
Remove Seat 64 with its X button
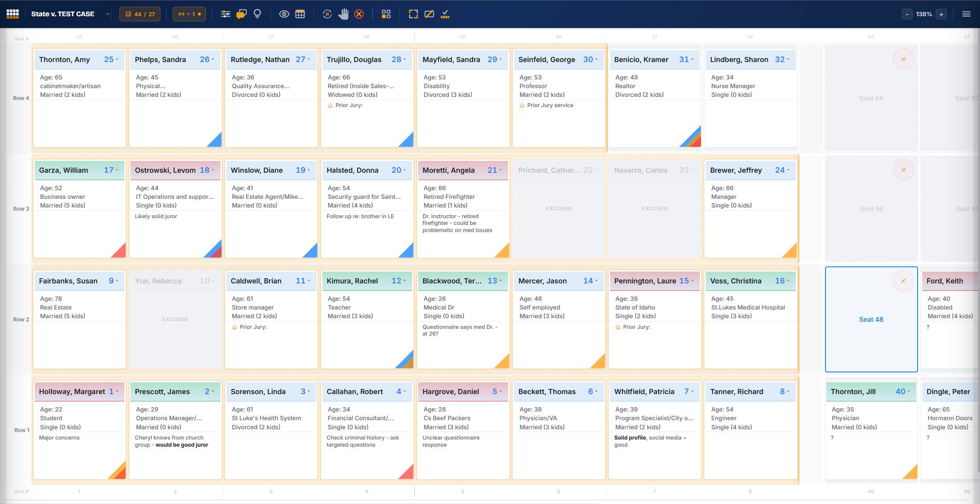coord(903,59)
